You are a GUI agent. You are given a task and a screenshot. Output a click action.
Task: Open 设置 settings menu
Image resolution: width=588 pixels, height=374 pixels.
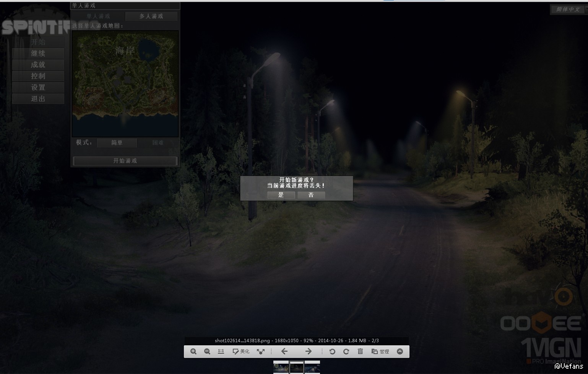pos(38,87)
